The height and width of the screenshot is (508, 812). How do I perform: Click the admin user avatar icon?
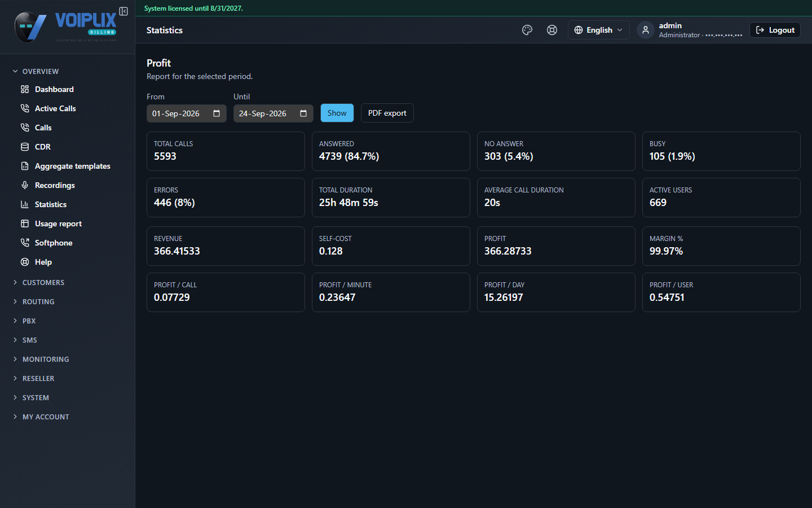pyautogui.click(x=646, y=30)
